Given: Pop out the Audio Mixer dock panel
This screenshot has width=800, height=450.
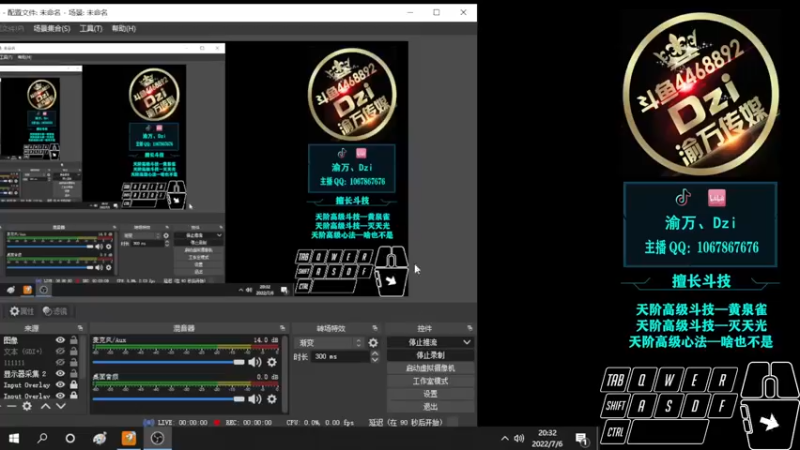Looking at the screenshot, I should click(x=282, y=328).
